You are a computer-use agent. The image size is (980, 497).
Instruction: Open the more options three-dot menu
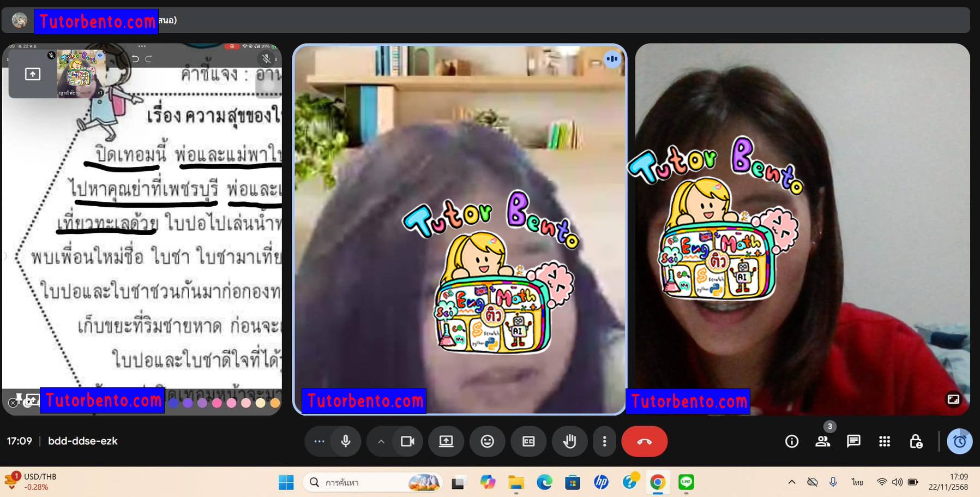coord(605,441)
